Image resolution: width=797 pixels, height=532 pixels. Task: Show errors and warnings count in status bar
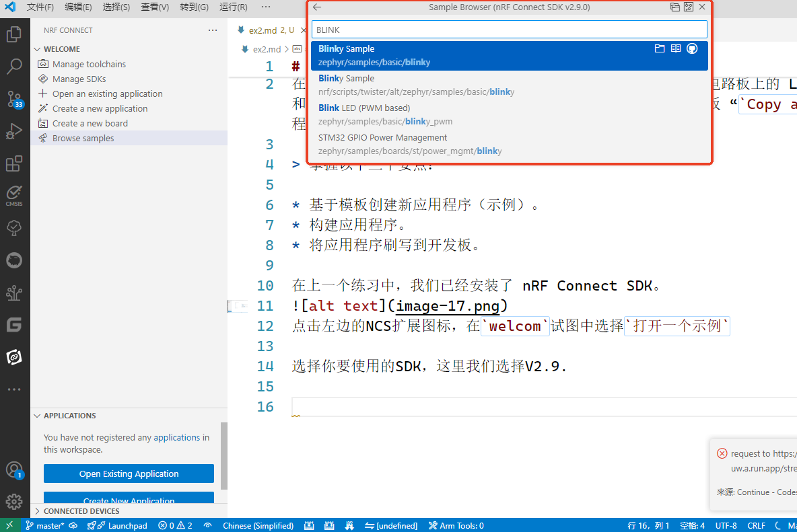point(175,525)
